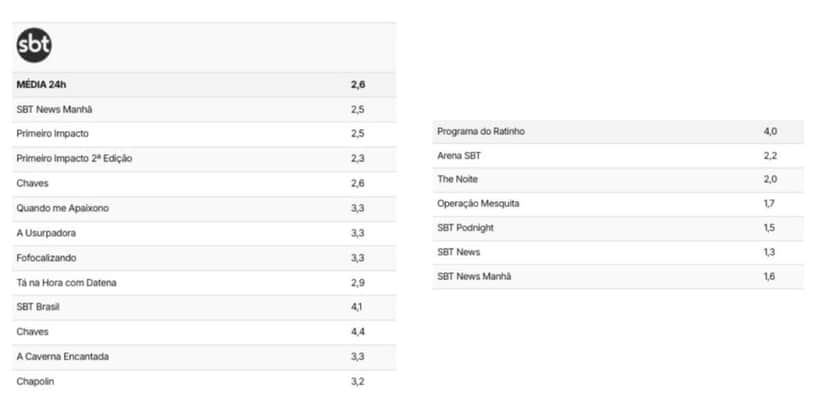The width and height of the screenshot is (828, 414).
Task: Click the Chapolin row
Action: click(204, 381)
